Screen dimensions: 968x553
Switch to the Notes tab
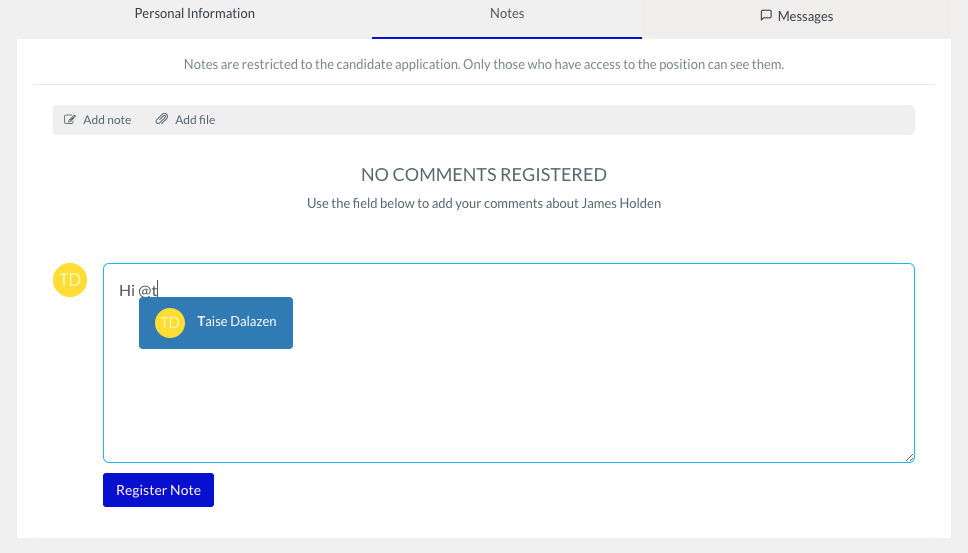tap(507, 14)
